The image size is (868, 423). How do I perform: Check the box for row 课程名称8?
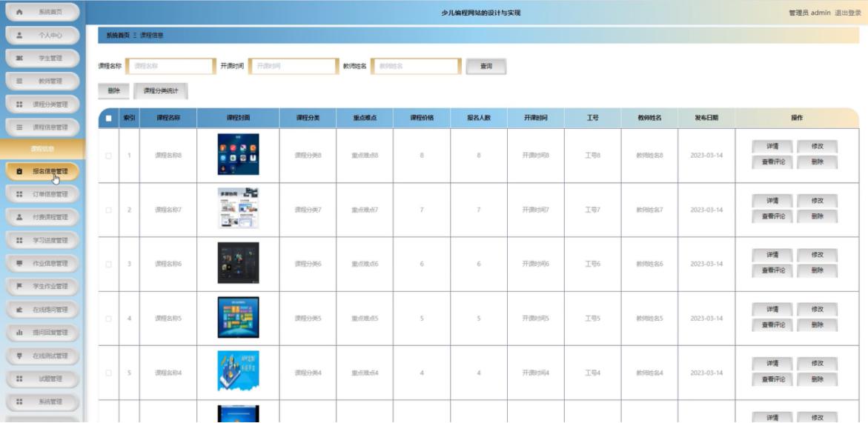[x=108, y=156]
